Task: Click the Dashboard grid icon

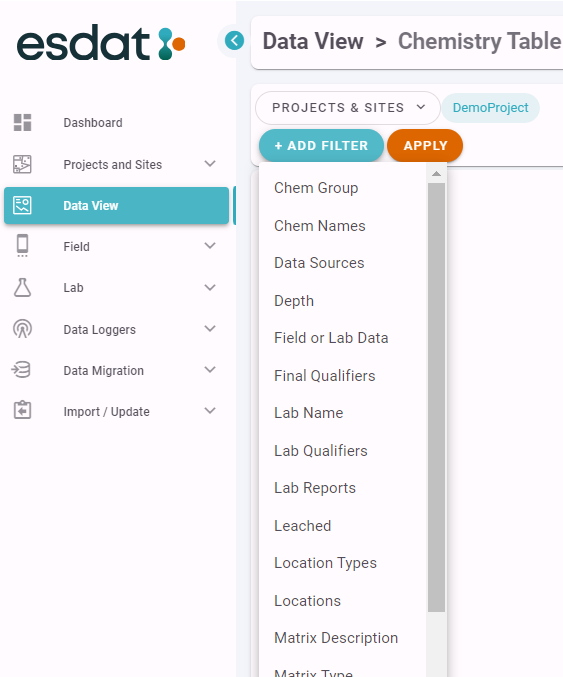Action: pos(22,123)
